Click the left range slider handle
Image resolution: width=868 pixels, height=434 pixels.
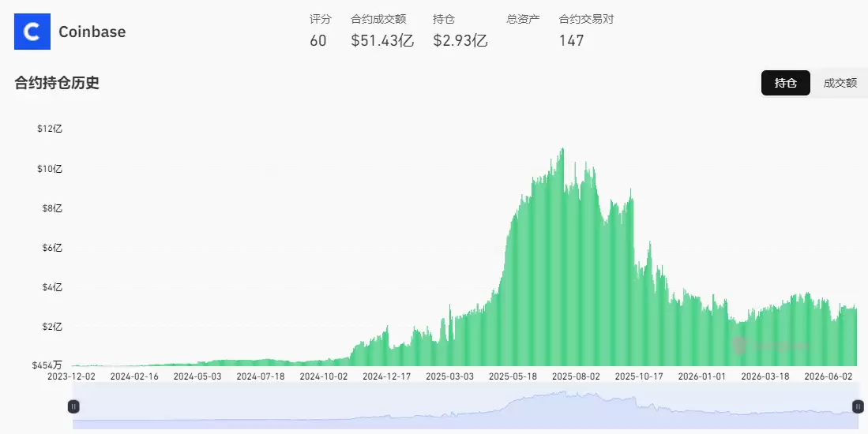73,407
